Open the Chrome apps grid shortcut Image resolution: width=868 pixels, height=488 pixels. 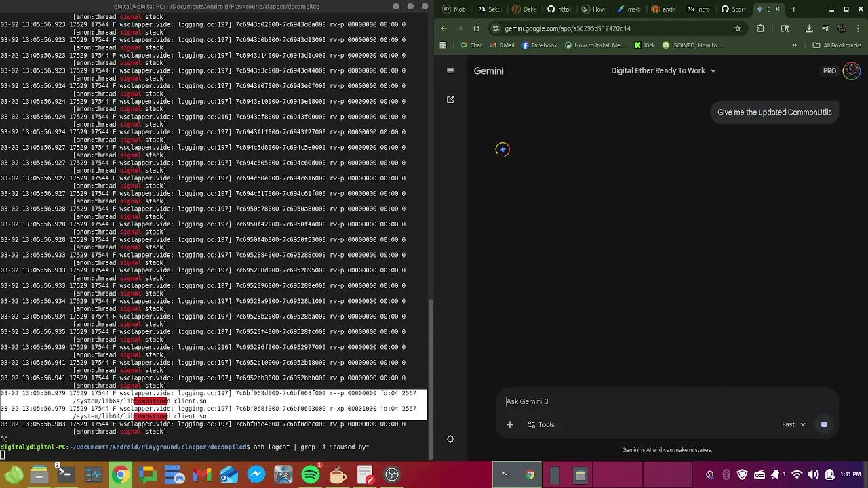click(x=443, y=45)
